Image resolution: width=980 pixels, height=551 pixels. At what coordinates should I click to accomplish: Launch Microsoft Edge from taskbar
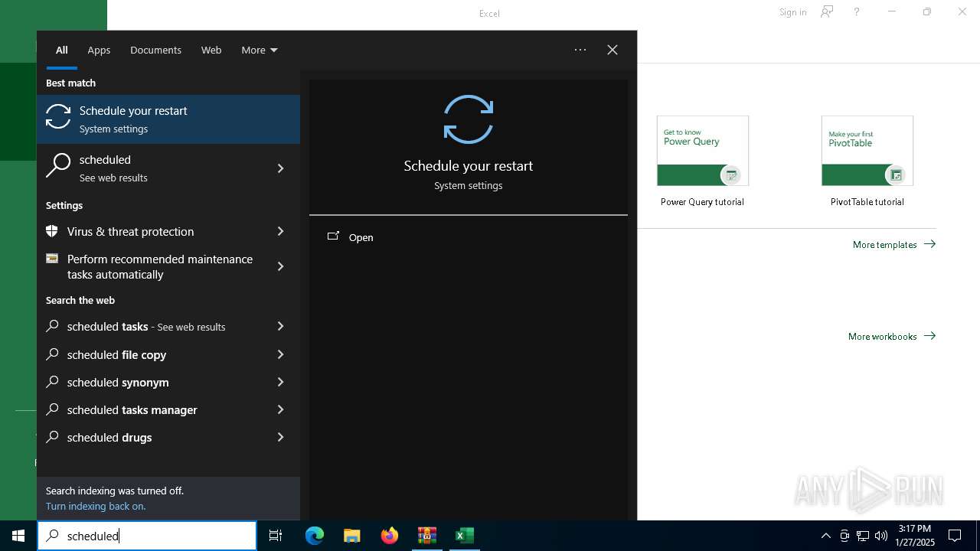click(x=315, y=536)
